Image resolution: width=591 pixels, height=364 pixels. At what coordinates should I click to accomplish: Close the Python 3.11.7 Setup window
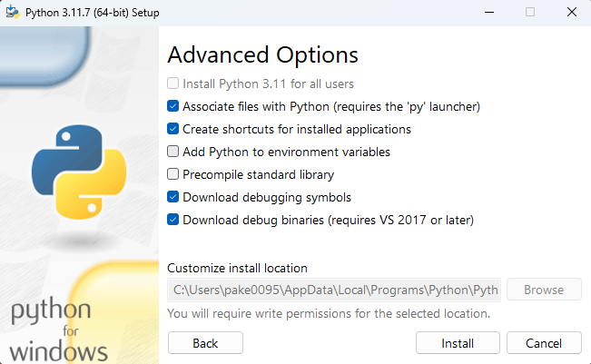571,12
